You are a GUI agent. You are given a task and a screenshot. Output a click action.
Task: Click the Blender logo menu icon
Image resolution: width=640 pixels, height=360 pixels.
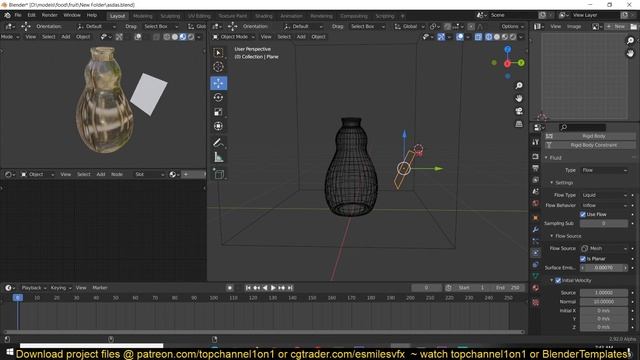pos(7,15)
